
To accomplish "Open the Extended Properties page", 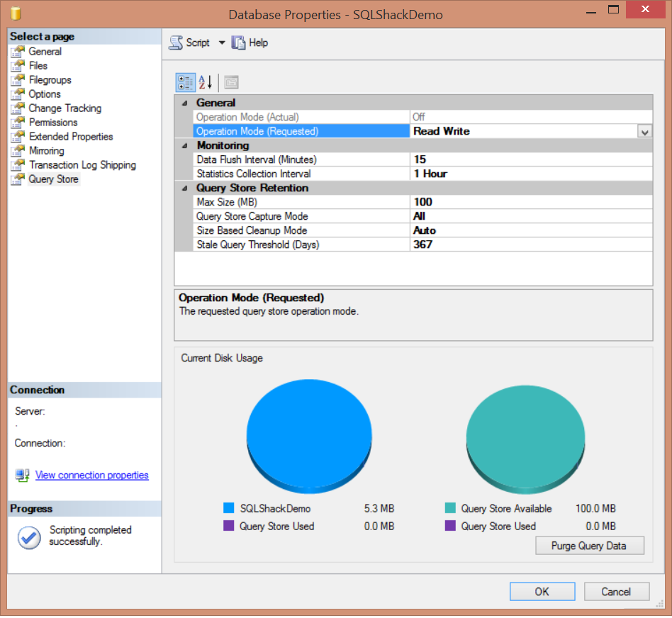I will coord(71,136).
